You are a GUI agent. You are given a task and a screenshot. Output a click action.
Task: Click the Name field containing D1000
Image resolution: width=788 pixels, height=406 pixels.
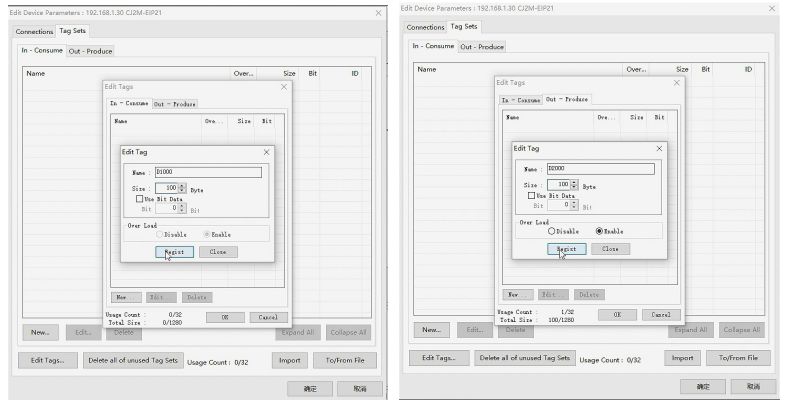point(207,172)
